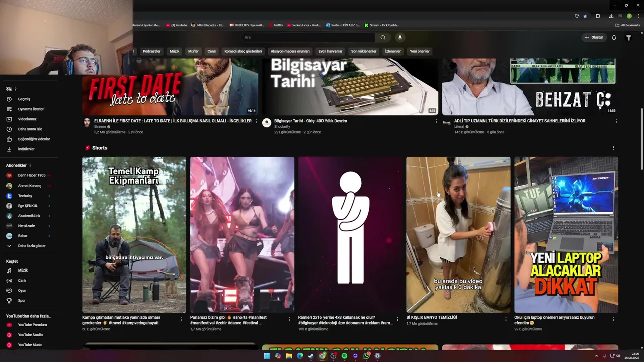This screenshot has height=362, width=644.
Task: Click the search magnifier button
Action: (x=383, y=37)
